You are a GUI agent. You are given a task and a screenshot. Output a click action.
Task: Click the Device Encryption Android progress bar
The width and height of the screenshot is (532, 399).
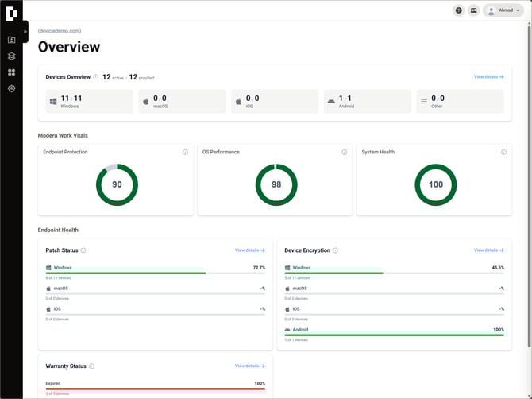(x=395, y=335)
